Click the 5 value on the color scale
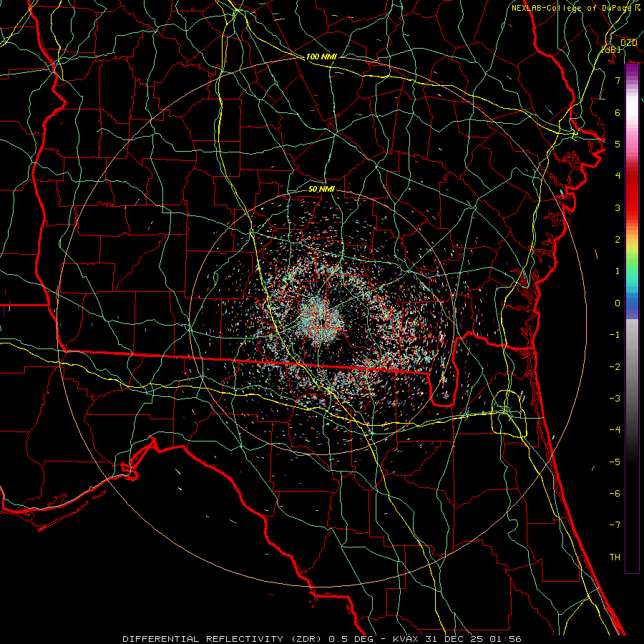Screen dimensions: 644x644 [x=618, y=144]
